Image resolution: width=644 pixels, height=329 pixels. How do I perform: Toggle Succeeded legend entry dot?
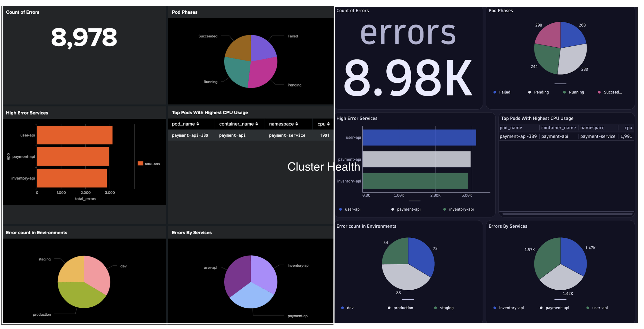click(599, 92)
